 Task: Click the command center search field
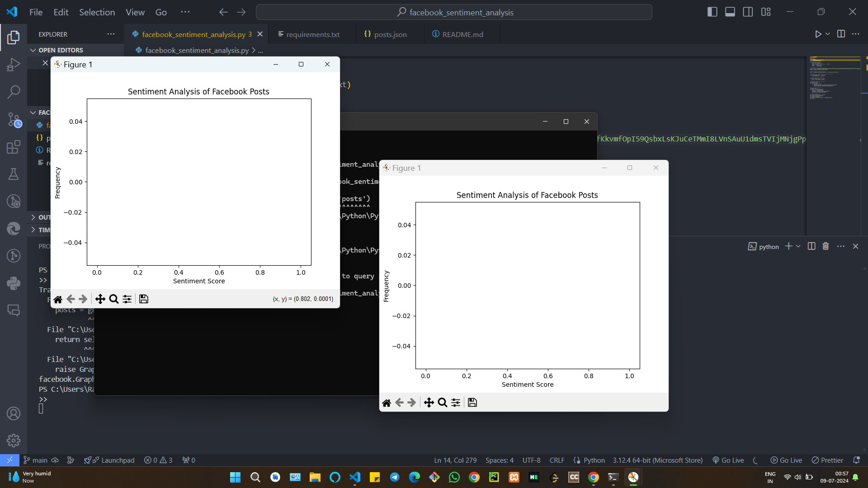tap(454, 12)
